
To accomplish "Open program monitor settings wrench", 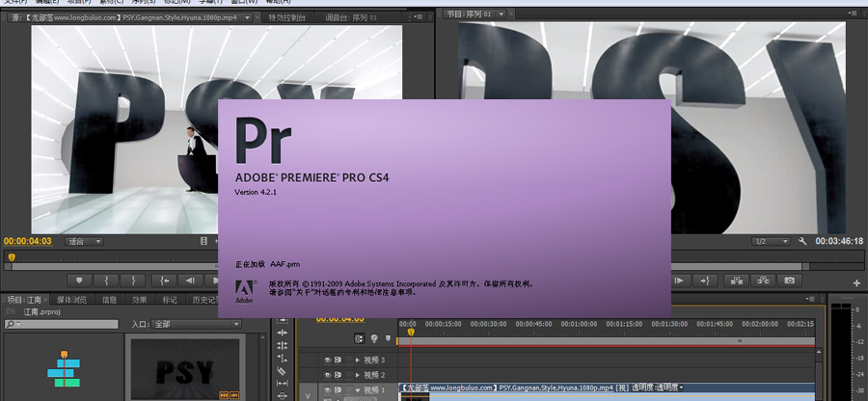I will pyautogui.click(x=802, y=241).
